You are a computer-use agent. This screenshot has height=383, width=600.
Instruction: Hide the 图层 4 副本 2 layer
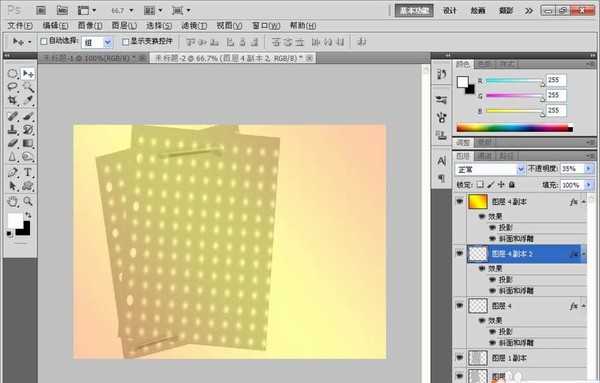[x=460, y=253]
